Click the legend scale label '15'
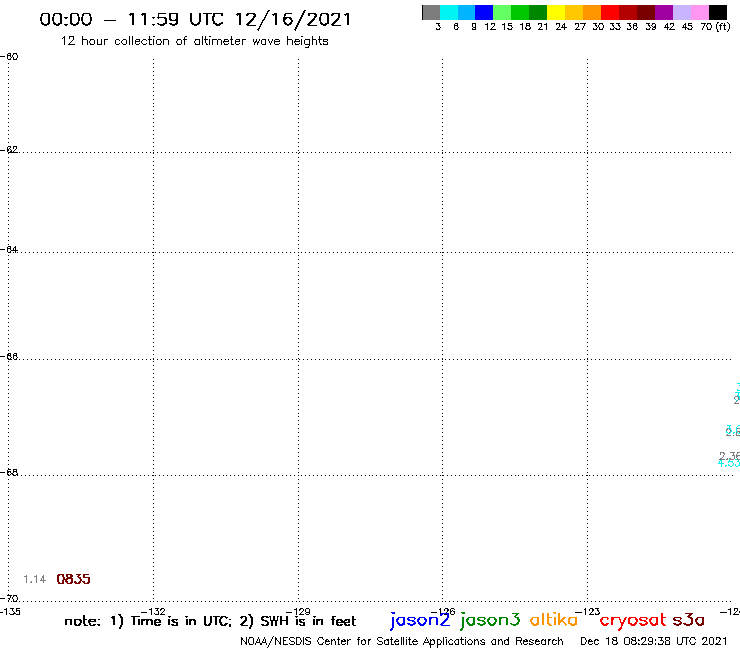The height and width of the screenshot is (650, 740). click(x=507, y=26)
